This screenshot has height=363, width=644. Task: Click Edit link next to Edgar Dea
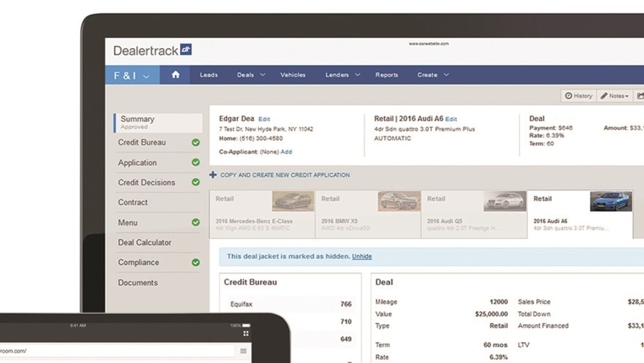pyautogui.click(x=264, y=119)
